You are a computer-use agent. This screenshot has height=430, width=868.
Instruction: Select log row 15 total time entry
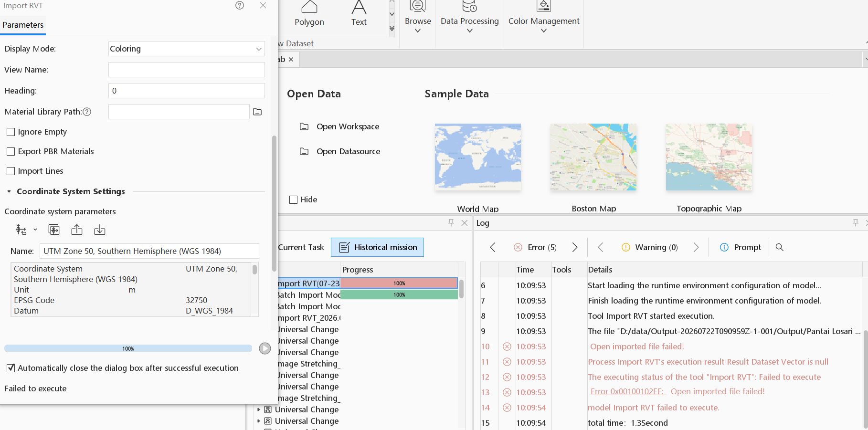point(671,423)
